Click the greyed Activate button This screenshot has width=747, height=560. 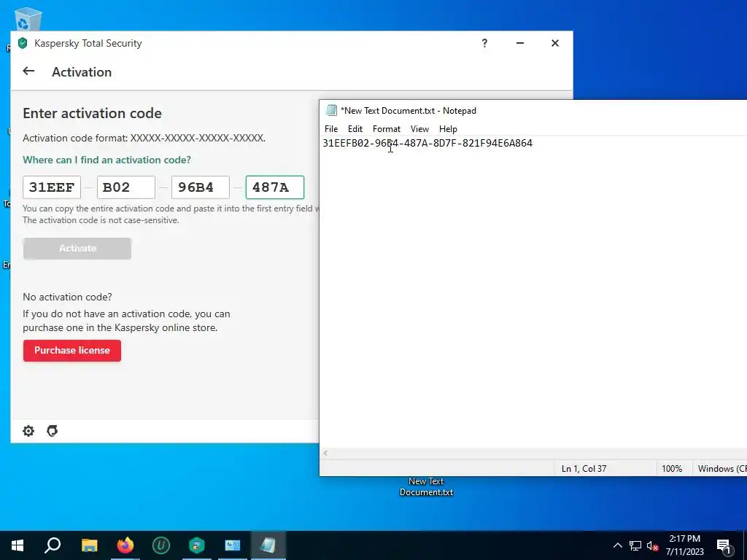[x=77, y=249]
